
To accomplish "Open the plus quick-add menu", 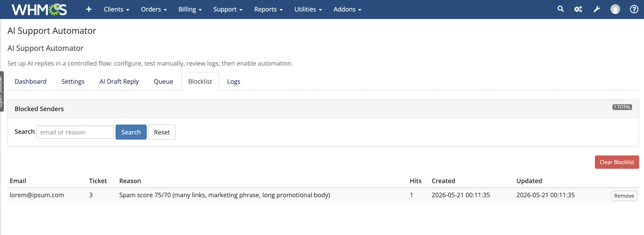I will (89, 9).
